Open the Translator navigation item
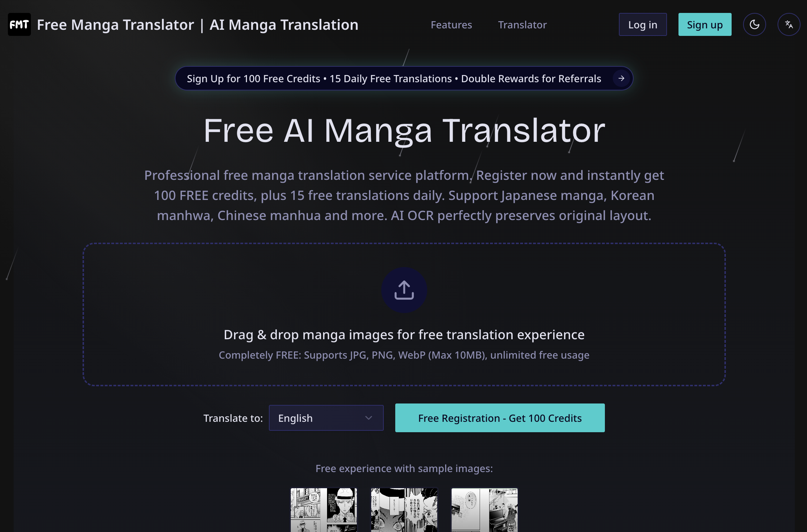The height and width of the screenshot is (532, 807). click(x=522, y=24)
